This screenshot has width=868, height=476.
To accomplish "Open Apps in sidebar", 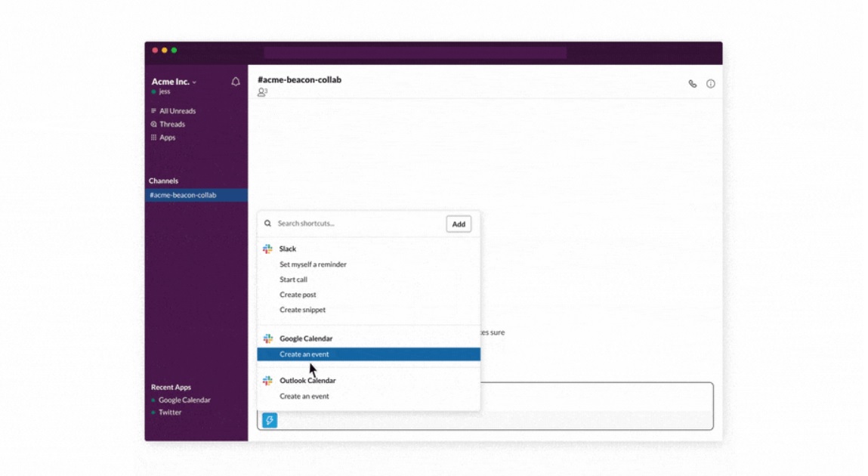I will click(x=167, y=138).
